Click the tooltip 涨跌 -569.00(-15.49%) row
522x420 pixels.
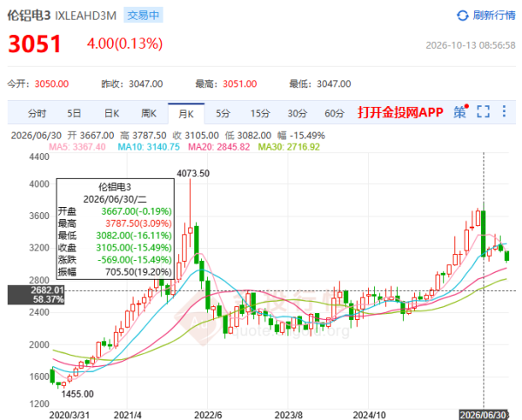tap(115, 260)
